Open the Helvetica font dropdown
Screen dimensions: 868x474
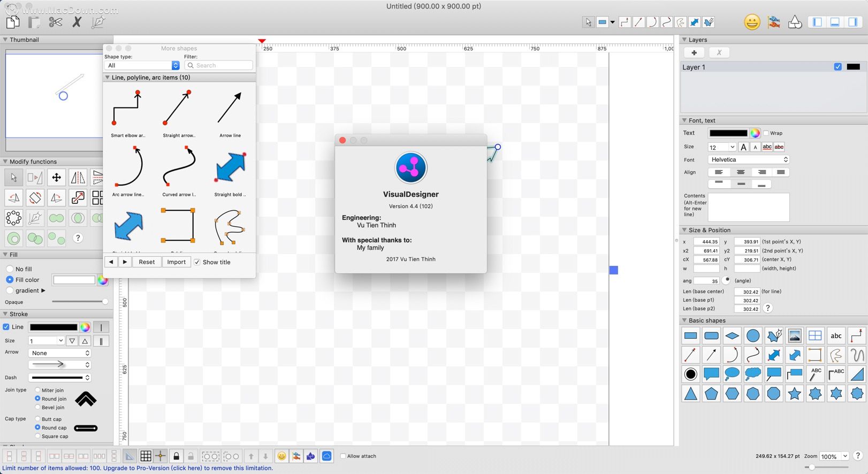point(749,159)
